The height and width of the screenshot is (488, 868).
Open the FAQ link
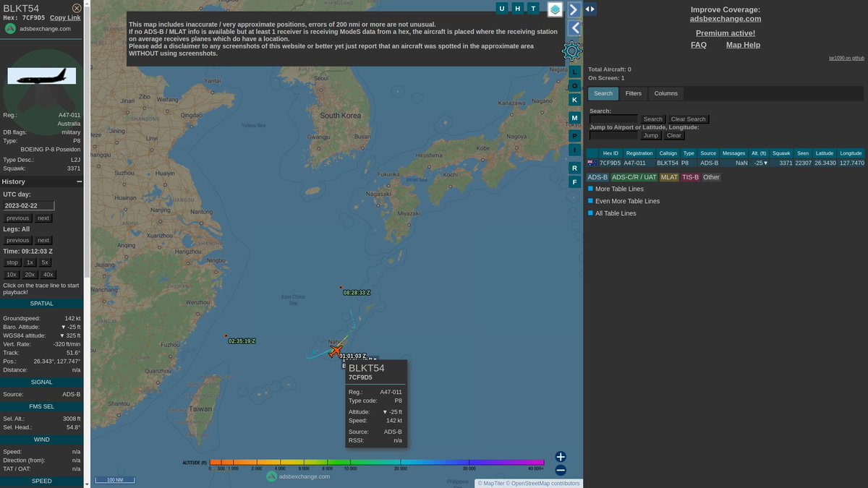point(699,45)
